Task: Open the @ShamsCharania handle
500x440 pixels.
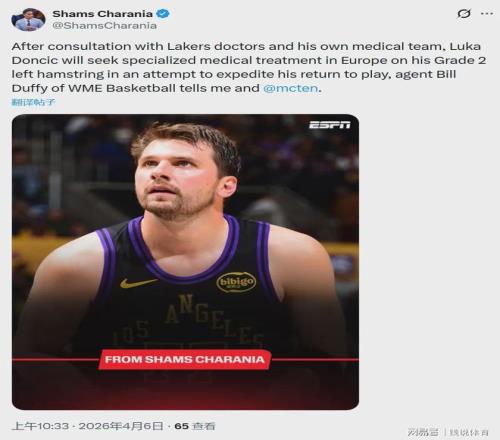Action: [x=105, y=26]
